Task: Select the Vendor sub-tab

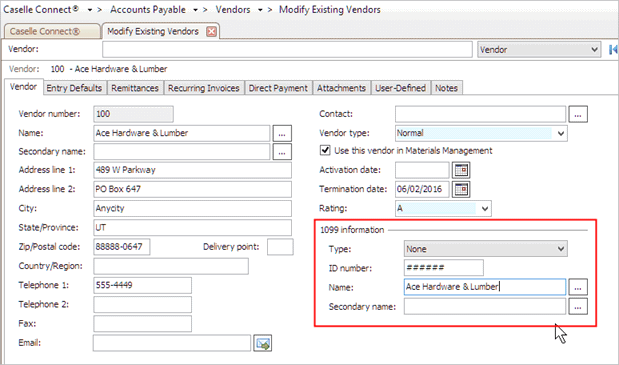Action: tap(23, 87)
